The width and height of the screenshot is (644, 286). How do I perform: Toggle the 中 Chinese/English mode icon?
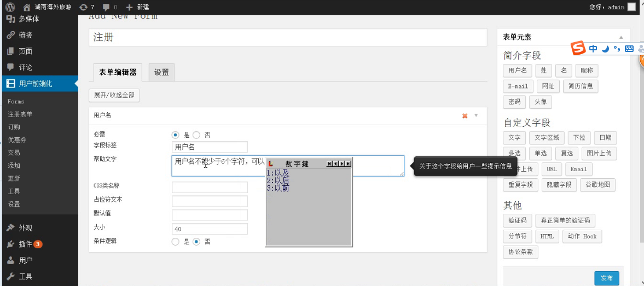[x=593, y=49]
